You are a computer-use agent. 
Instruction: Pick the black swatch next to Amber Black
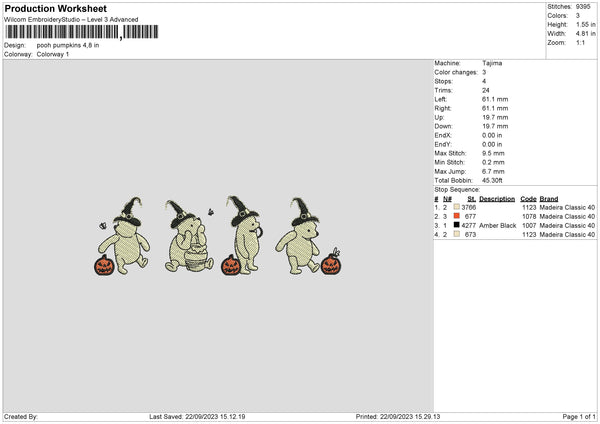click(x=457, y=225)
